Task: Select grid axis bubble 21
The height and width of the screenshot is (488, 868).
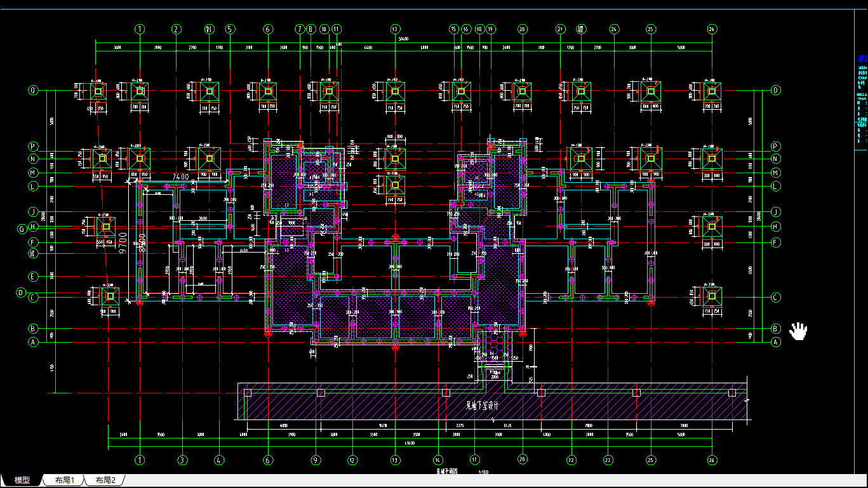Action: tap(560, 29)
